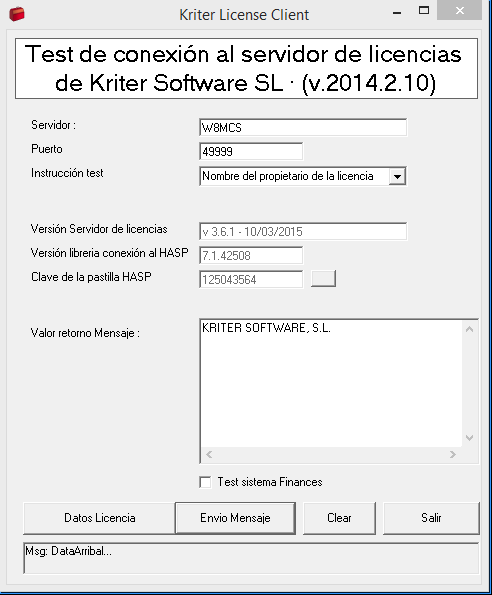Click the right arrow of horizontal scrollbar
Image resolution: width=492 pixels, height=595 pixels.
pos(452,454)
